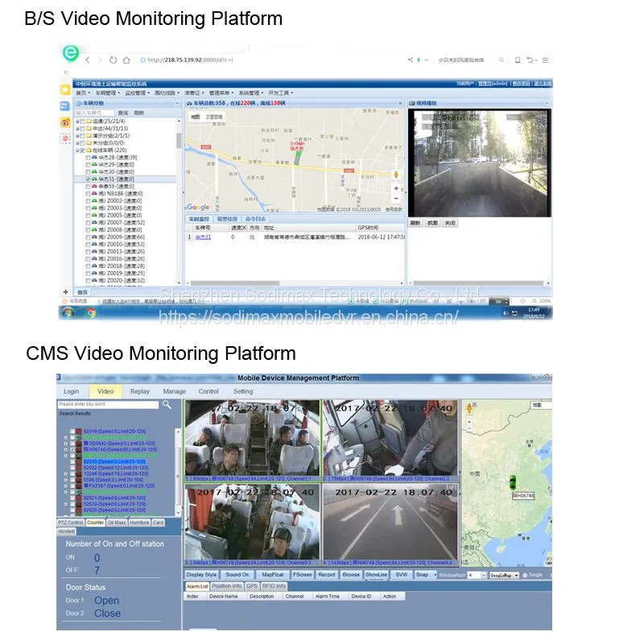Screen dimensions: 644x644
Task: Expand the (25/21/4) vehicle group folder
Action: coord(76,122)
